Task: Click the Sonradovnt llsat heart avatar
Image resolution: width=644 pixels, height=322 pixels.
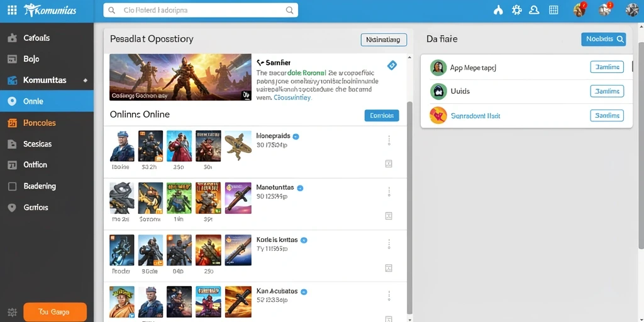Action: 438,116
